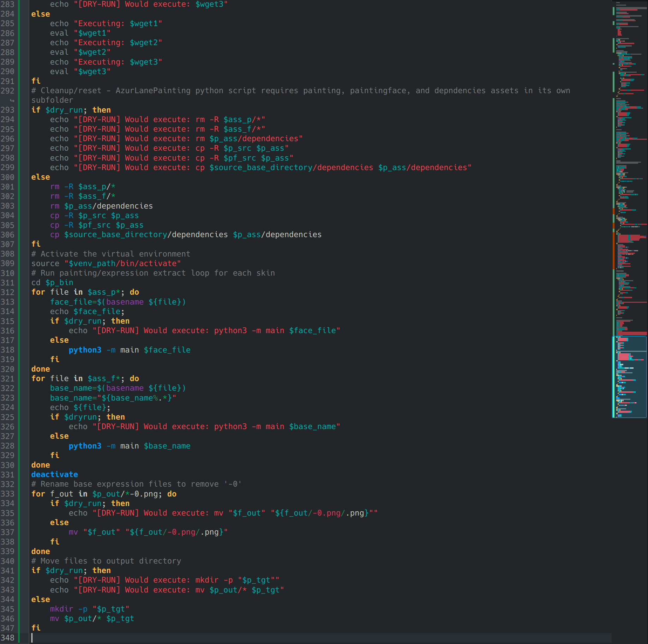Click the '# Run painting/expression extract loop' comment

click(x=153, y=273)
